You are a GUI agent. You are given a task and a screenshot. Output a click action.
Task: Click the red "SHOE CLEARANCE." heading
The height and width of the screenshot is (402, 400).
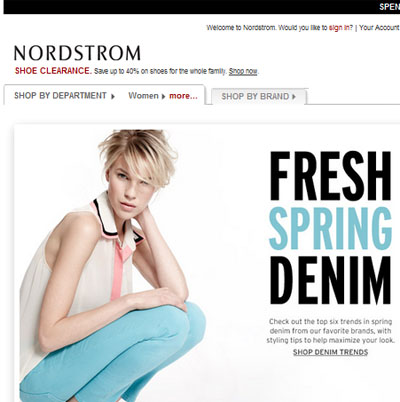[53, 71]
